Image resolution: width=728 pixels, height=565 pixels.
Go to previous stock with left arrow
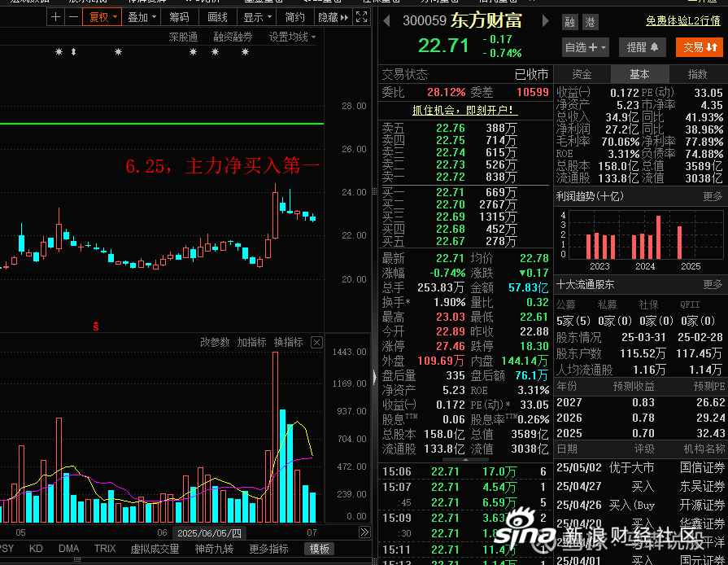386,20
